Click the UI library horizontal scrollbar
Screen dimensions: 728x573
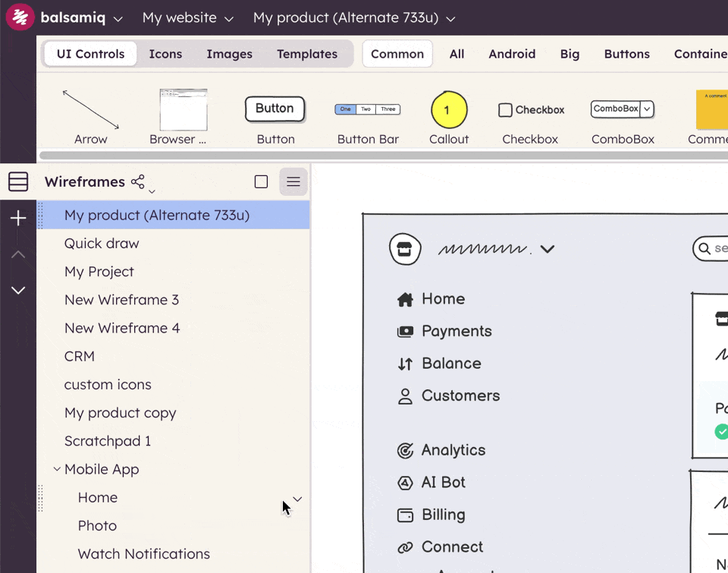[379, 156]
